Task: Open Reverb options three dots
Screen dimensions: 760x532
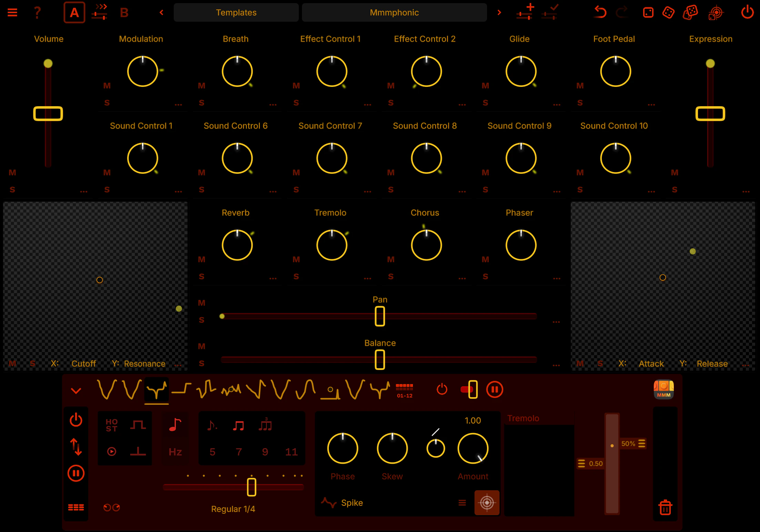Action: 273,278
